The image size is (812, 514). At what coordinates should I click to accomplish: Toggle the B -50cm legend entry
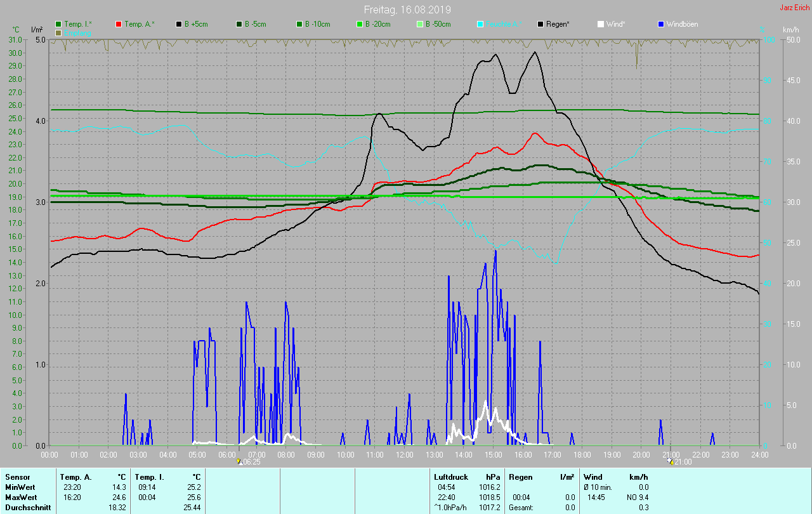point(420,24)
